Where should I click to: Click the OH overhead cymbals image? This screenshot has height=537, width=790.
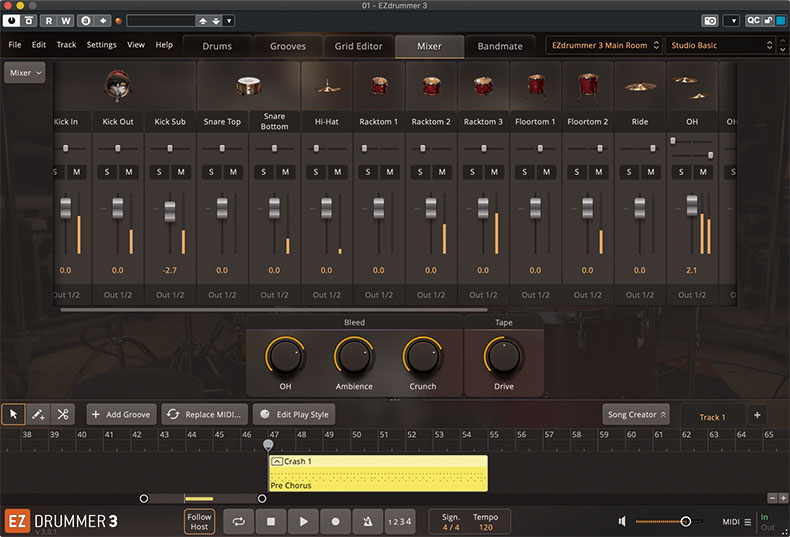(x=692, y=87)
